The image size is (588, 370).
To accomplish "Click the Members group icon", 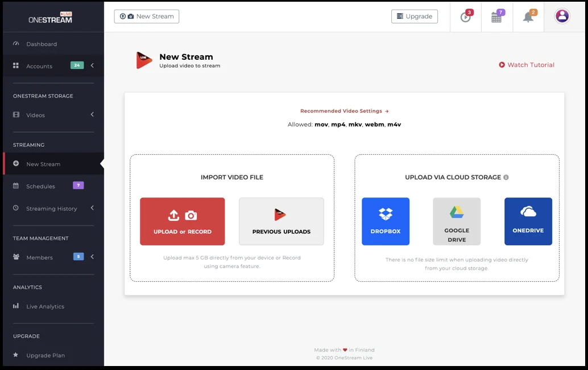I will tap(16, 257).
